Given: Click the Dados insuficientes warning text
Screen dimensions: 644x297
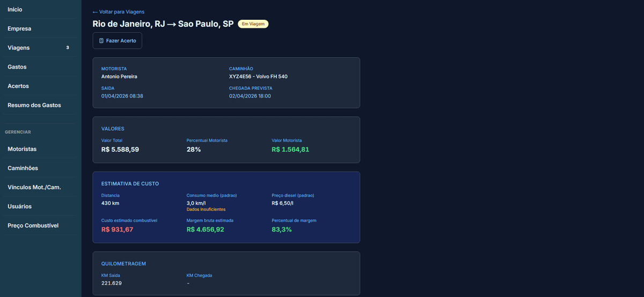Looking at the screenshot, I should [x=206, y=210].
